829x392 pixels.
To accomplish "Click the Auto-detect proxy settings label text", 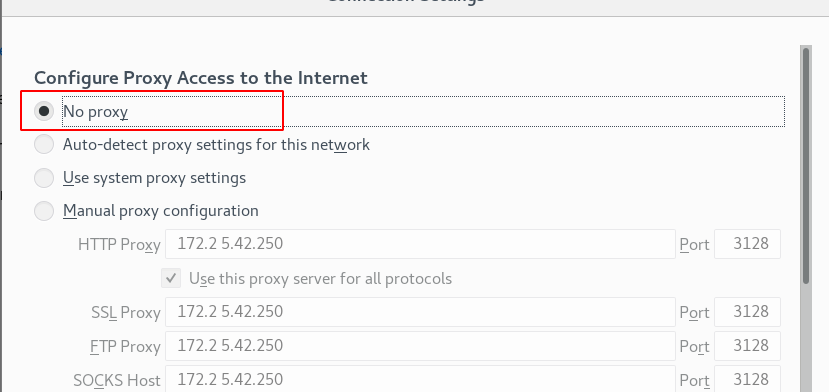I will 216,144.
